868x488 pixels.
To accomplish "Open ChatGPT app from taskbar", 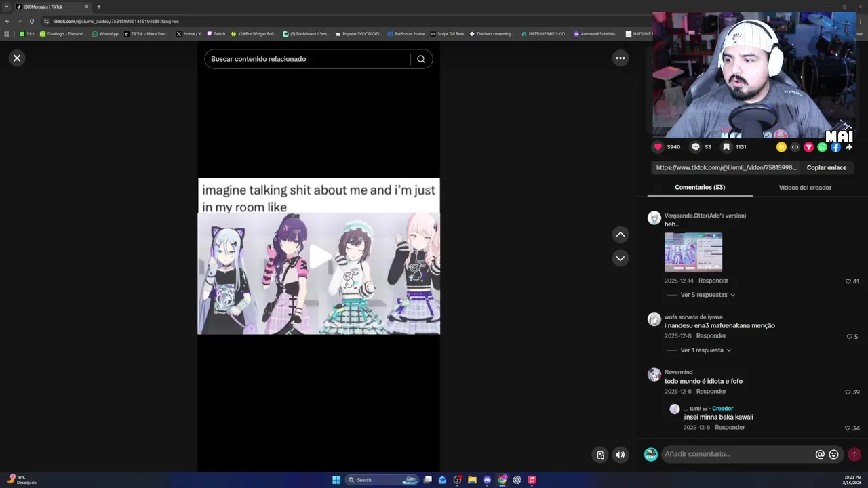I will 517,480.
